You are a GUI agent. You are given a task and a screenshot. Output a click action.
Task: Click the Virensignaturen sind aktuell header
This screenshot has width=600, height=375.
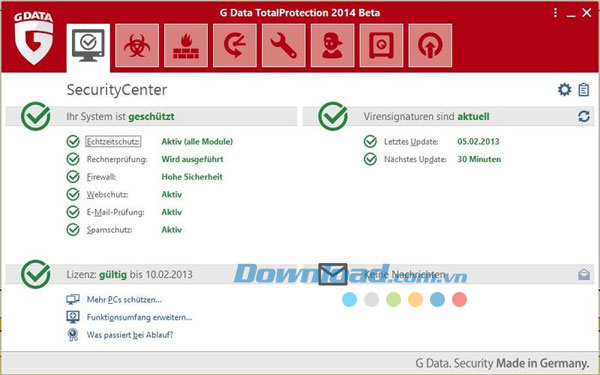click(426, 116)
